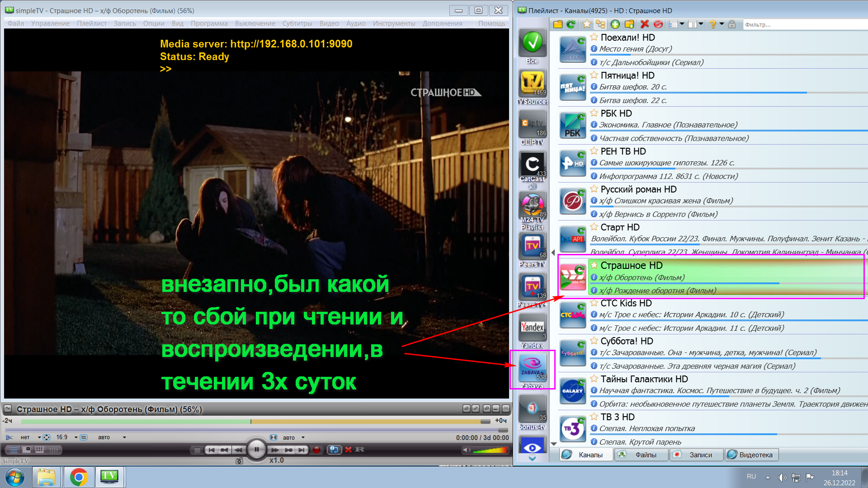The image size is (868, 488).
Task: Open the Помощь menu
Action: point(492,23)
